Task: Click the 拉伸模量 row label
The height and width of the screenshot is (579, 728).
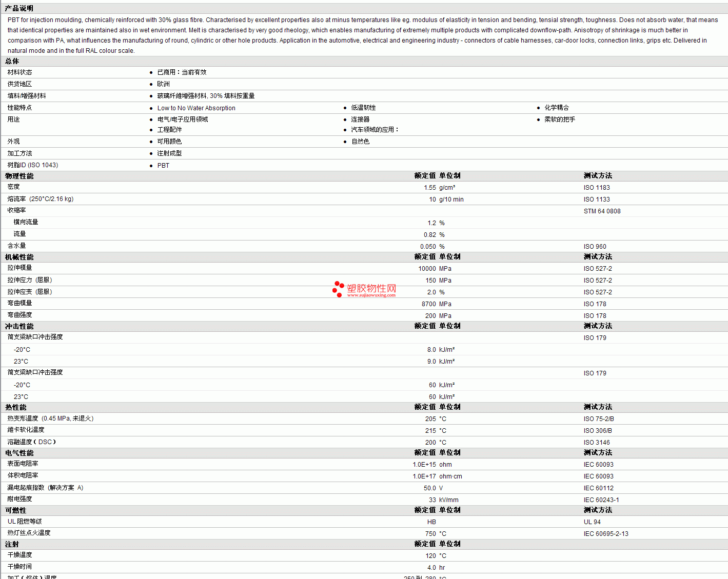Action: click(19, 268)
